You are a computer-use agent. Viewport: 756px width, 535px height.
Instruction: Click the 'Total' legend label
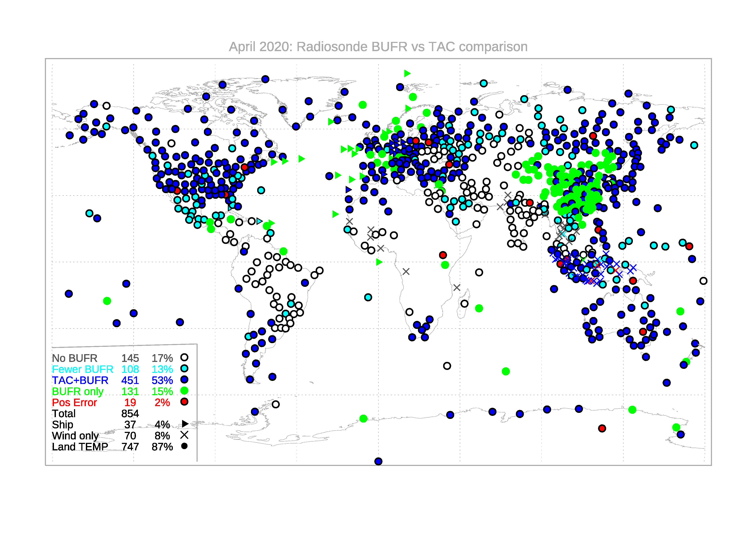pyautogui.click(x=64, y=413)
